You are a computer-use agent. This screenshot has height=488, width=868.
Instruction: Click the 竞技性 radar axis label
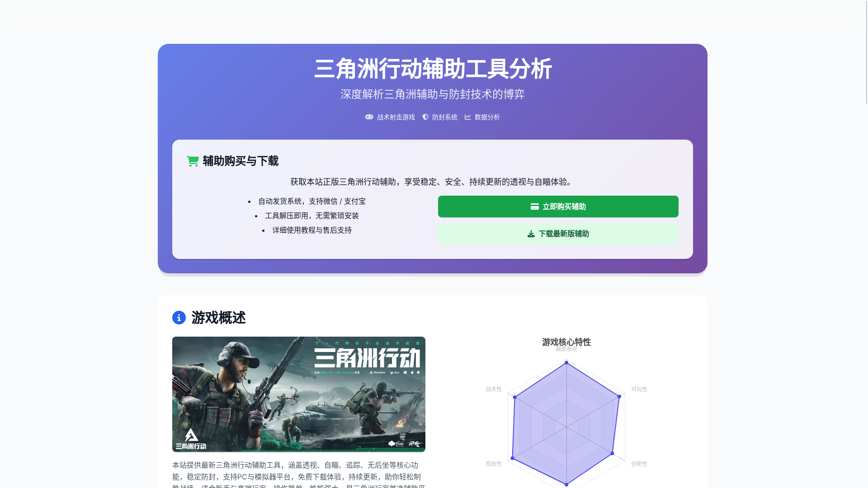[x=494, y=464]
